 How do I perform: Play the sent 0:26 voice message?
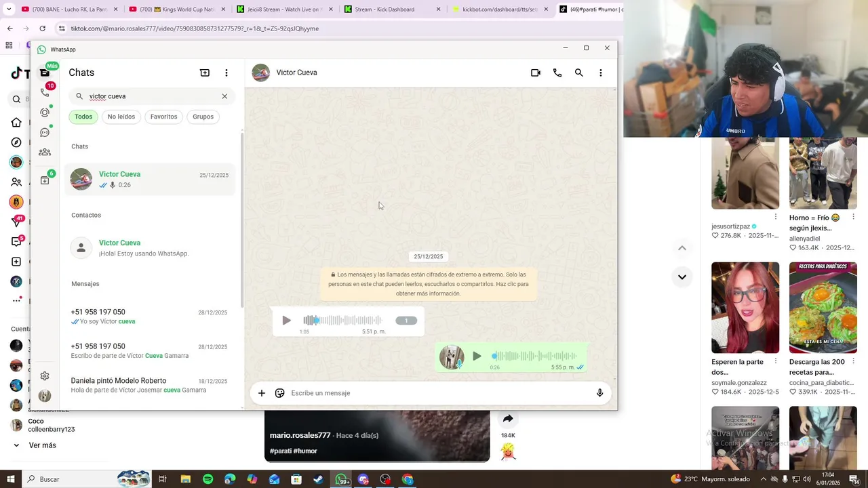pos(477,356)
